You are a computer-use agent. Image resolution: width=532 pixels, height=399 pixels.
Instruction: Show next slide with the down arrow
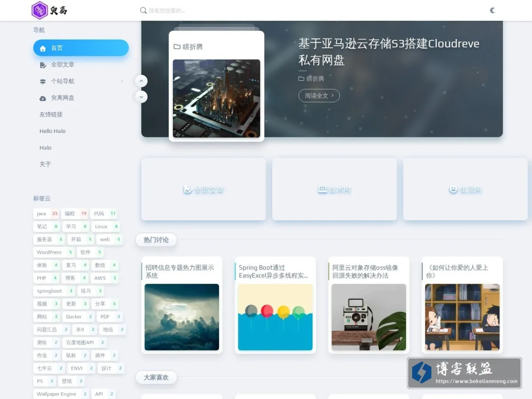coord(141,96)
